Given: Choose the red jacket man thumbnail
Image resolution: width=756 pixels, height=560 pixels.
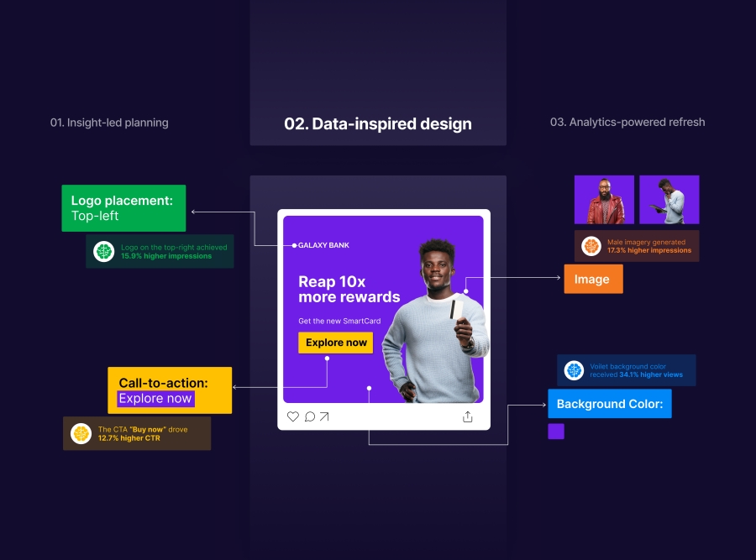Looking at the screenshot, I should pyautogui.click(x=604, y=200).
